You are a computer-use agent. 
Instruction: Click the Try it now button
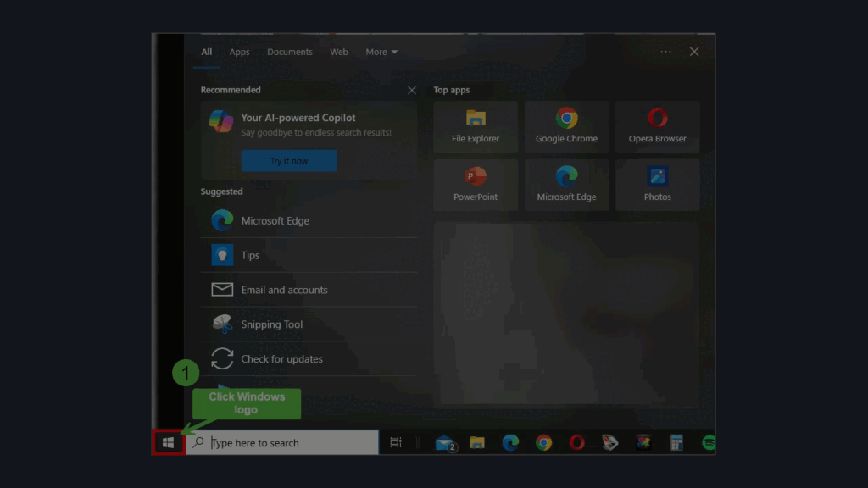289,160
